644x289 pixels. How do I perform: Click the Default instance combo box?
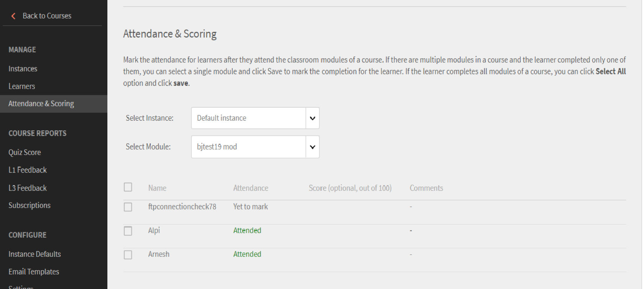coord(248,118)
